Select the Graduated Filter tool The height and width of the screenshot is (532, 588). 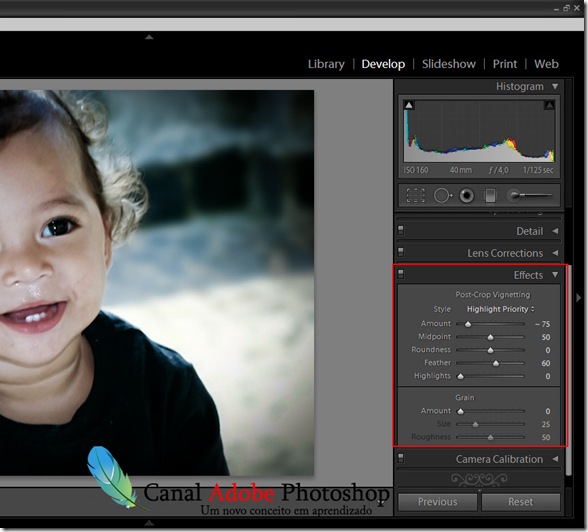point(490,195)
